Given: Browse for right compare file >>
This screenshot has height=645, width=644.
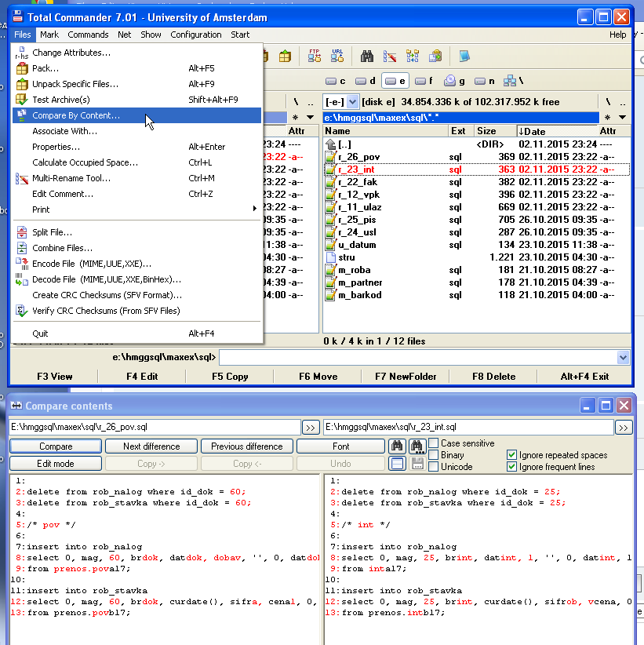Looking at the screenshot, I should (624, 428).
